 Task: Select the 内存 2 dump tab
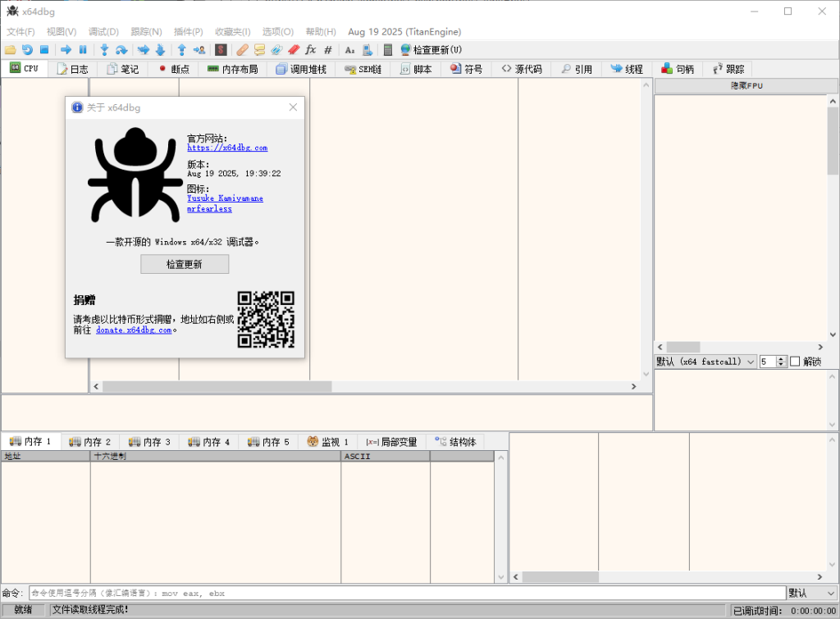(90, 442)
